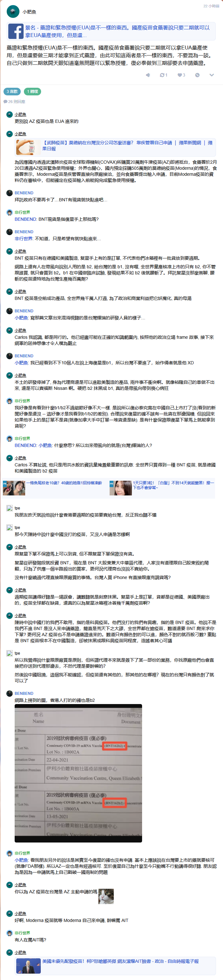Click the 3 喜歡 likes badge
The image size is (223, 980).
[12, 91]
